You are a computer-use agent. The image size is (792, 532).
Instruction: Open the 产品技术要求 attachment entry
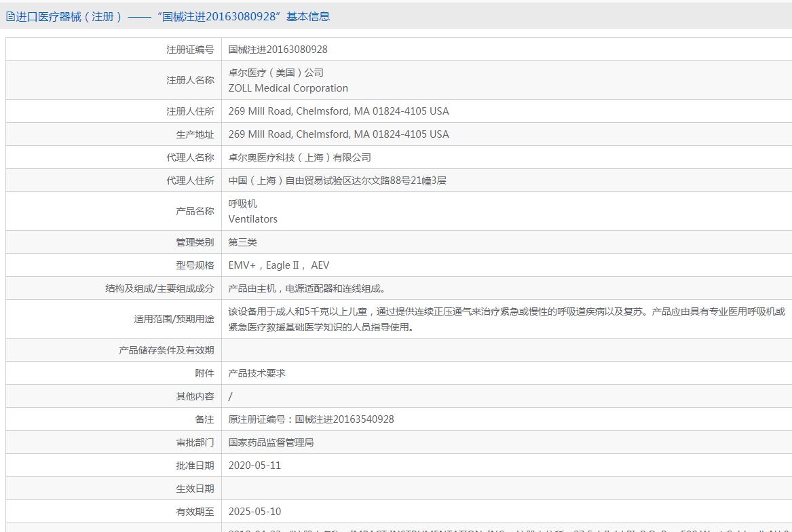pos(257,373)
